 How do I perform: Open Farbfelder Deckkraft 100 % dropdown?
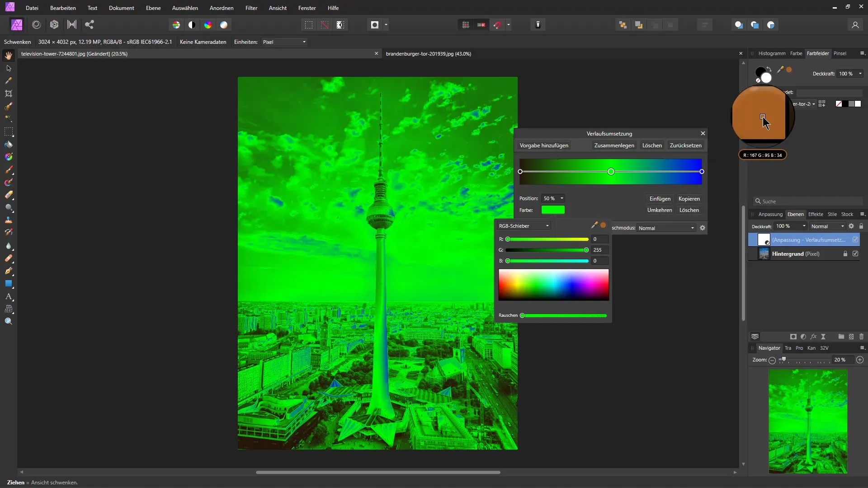tap(850, 74)
